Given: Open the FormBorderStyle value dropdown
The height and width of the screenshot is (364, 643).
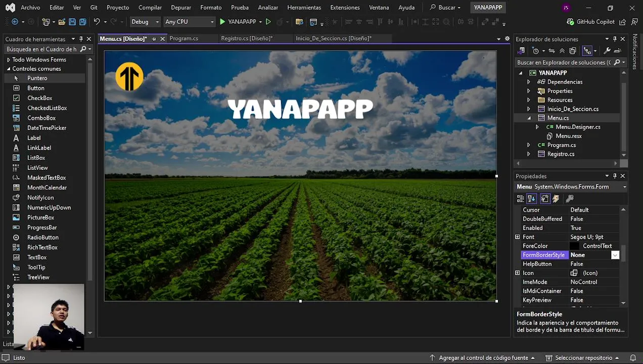Looking at the screenshot, I should click(x=615, y=255).
